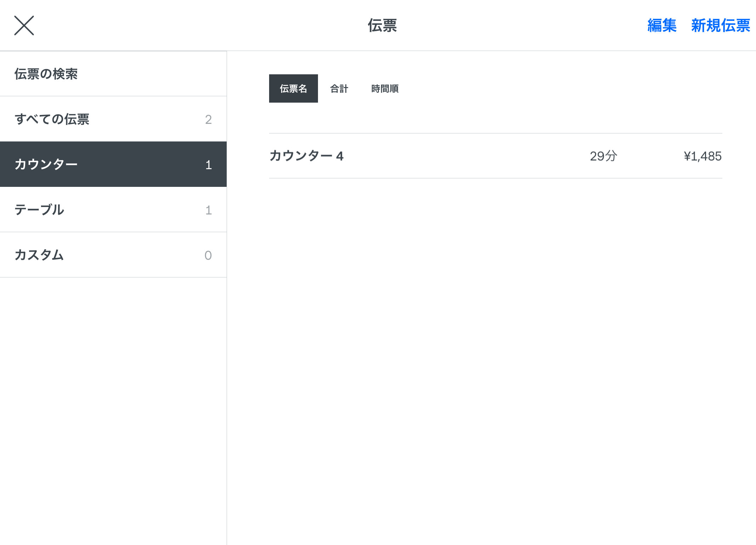Select すべての伝票 in the sidebar

coord(52,119)
